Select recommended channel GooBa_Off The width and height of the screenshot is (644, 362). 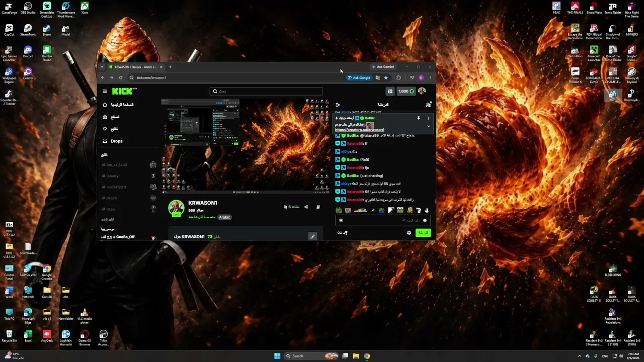[129, 237]
